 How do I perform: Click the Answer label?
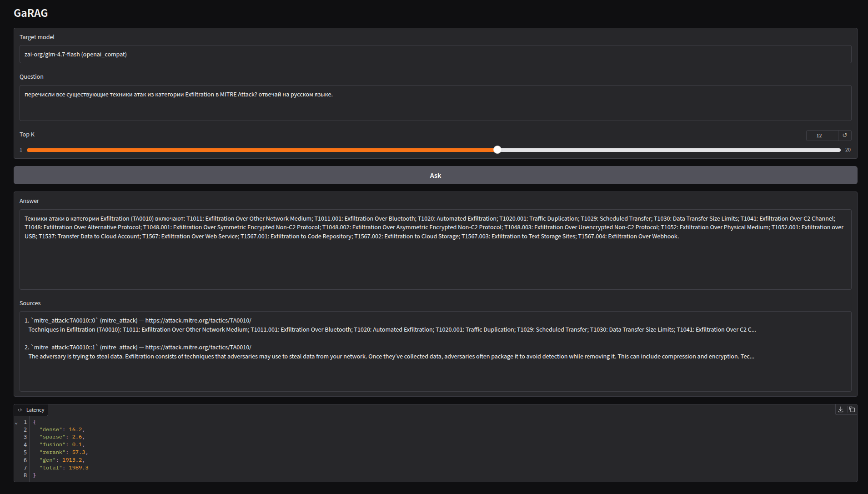pos(29,201)
